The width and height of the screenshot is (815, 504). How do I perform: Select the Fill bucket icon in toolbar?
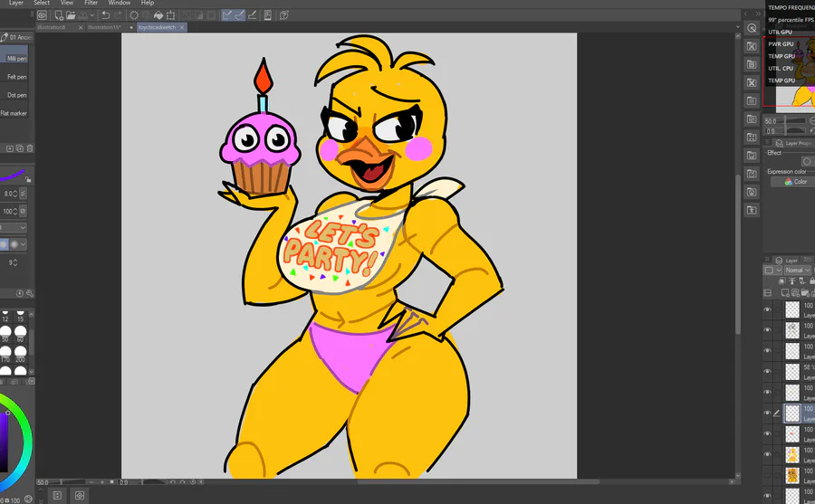[158, 15]
